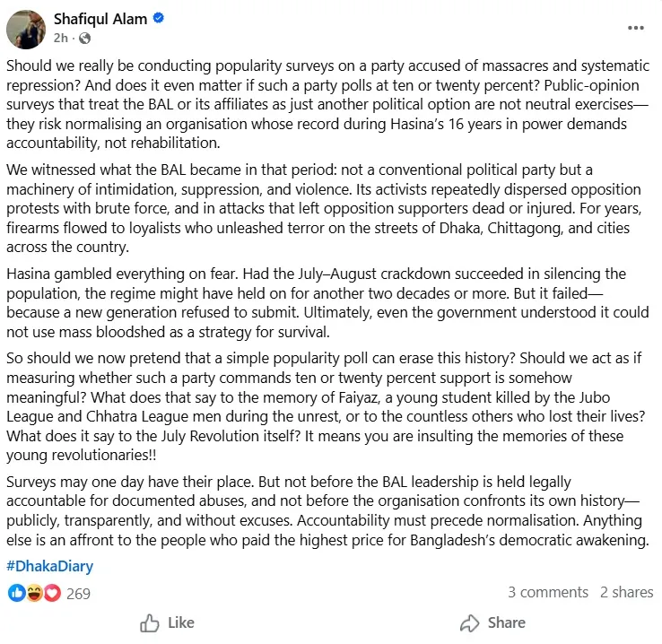Open the Shafiqul Alam profile name link
This screenshot has width=662, height=644.
pos(102,20)
